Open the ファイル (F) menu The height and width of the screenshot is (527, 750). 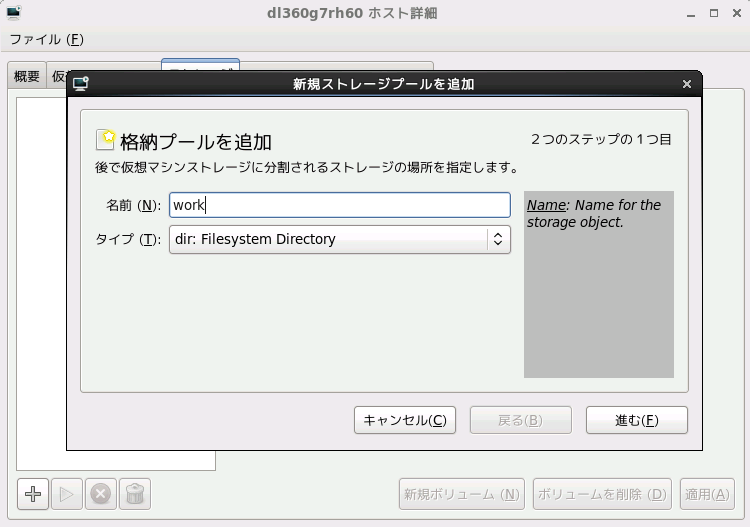[46, 39]
